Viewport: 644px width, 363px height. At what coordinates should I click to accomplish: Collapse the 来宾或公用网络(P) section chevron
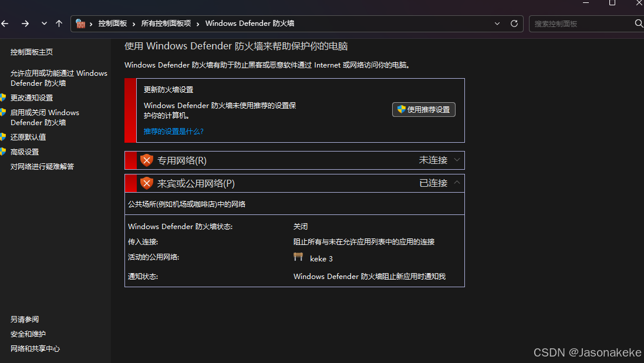457,183
